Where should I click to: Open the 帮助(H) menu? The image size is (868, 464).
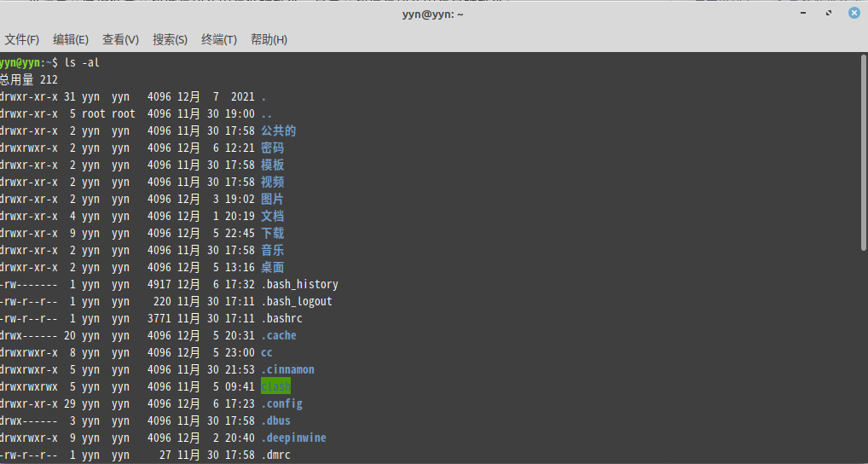tap(269, 39)
